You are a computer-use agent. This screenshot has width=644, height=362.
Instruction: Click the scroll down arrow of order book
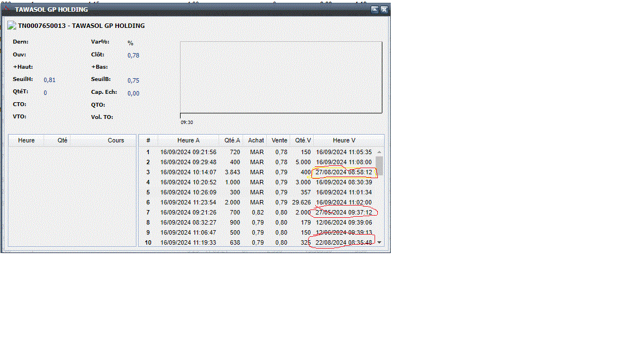click(380, 242)
